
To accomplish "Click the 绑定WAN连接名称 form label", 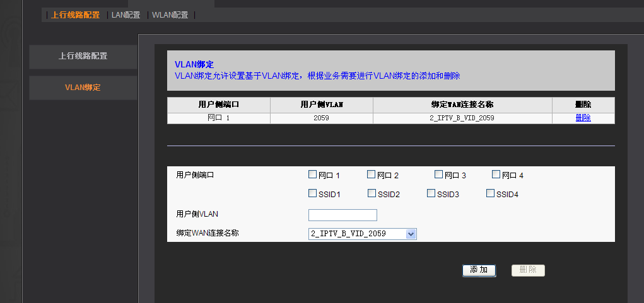I will pos(208,233).
